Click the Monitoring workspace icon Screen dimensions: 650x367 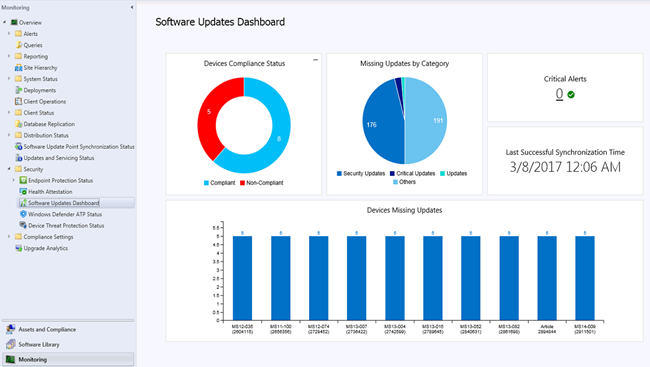pos(10,359)
